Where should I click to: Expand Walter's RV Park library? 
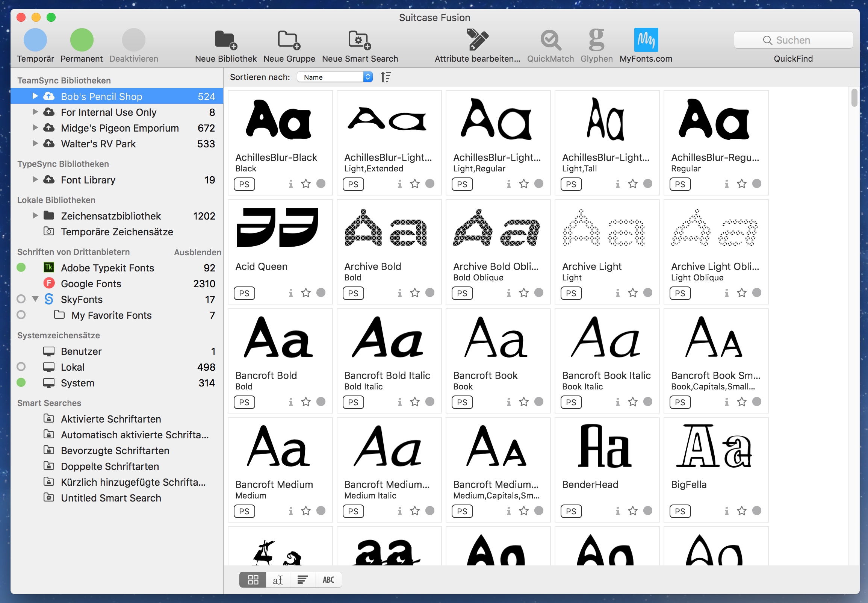coord(35,144)
